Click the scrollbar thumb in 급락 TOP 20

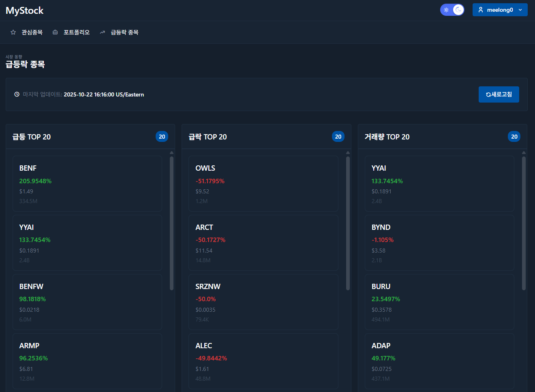(x=348, y=223)
